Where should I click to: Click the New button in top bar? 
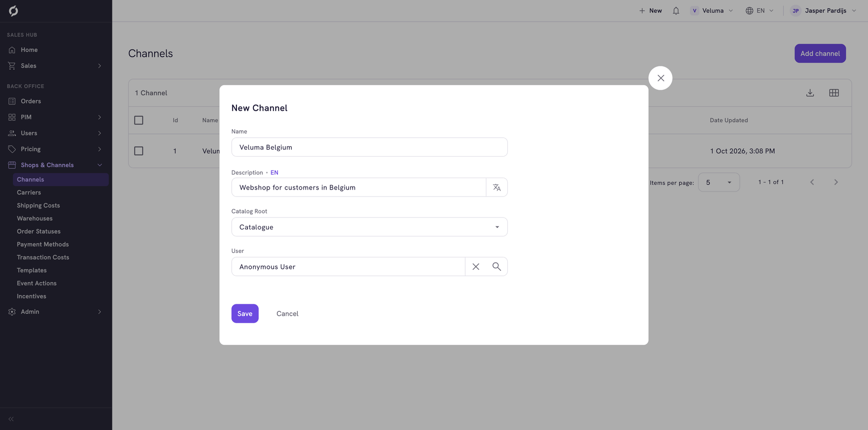(x=651, y=10)
